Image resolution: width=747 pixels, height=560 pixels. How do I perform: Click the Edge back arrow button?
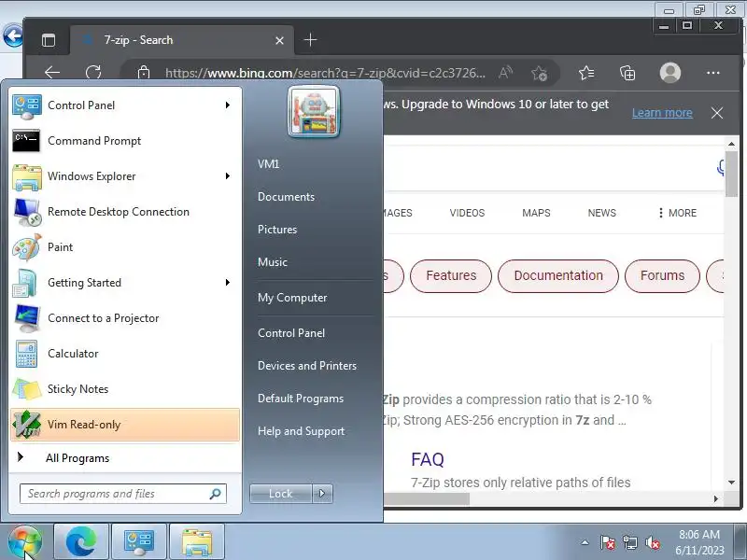click(52, 73)
